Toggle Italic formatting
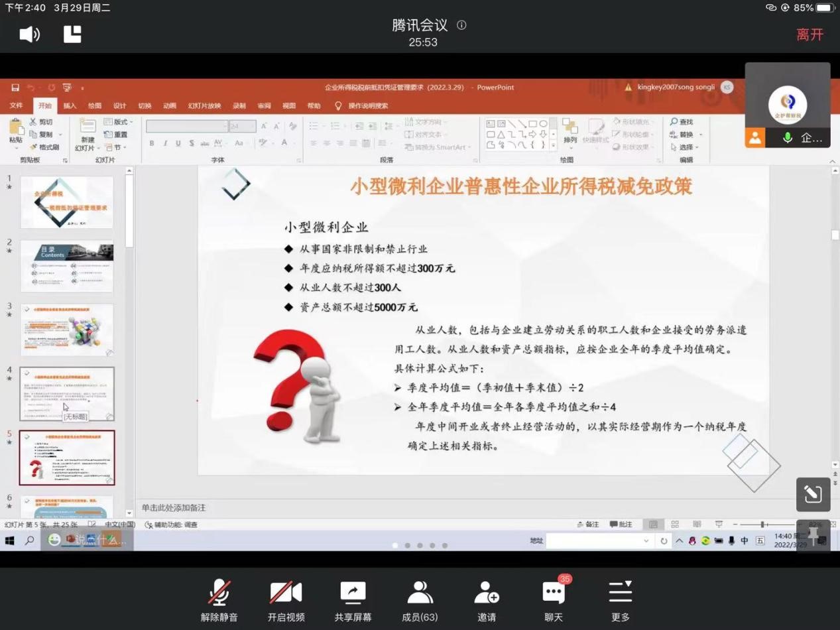840x630 pixels. click(165, 143)
